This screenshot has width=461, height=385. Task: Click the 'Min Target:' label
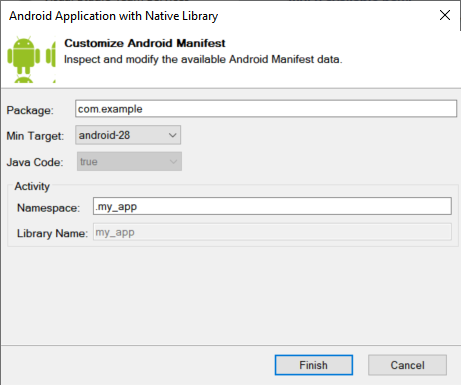click(x=35, y=136)
